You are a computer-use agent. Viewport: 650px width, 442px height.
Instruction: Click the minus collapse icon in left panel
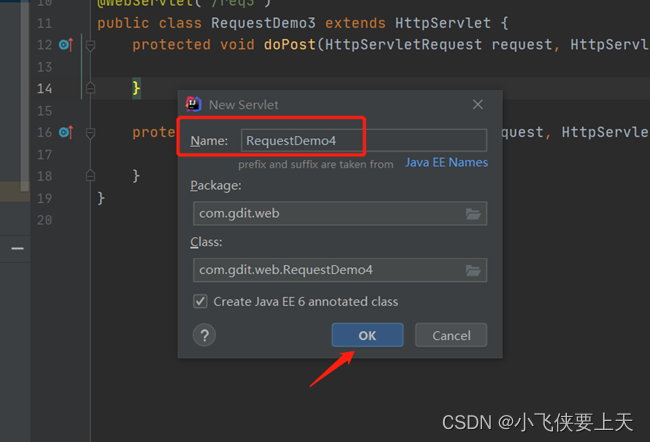(17, 249)
